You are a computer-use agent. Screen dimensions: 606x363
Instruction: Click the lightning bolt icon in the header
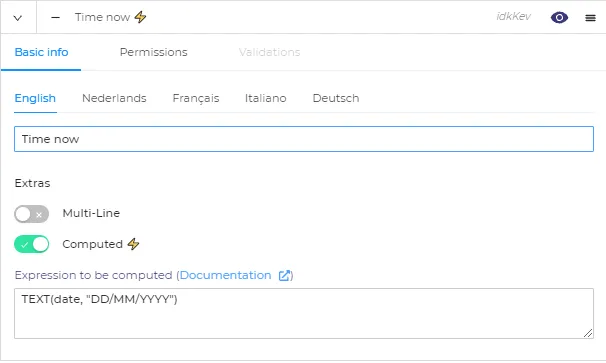tap(140, 17)
